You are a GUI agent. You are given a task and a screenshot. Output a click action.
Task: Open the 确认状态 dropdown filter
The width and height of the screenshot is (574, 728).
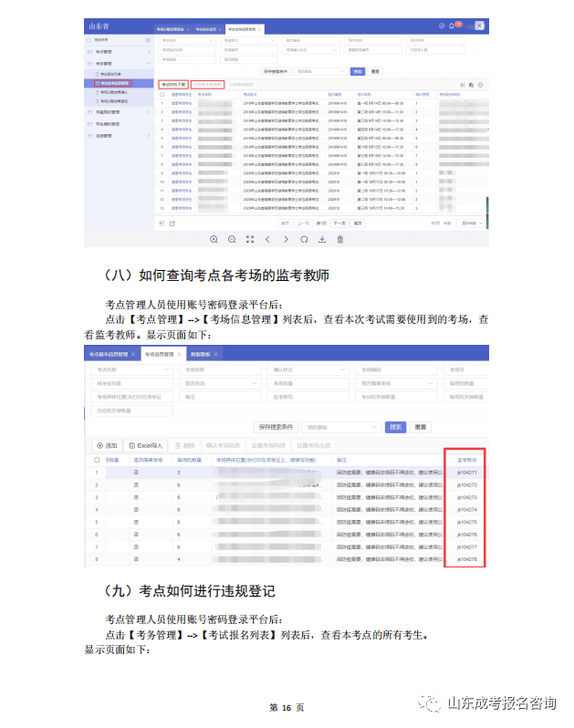point(308,370)
